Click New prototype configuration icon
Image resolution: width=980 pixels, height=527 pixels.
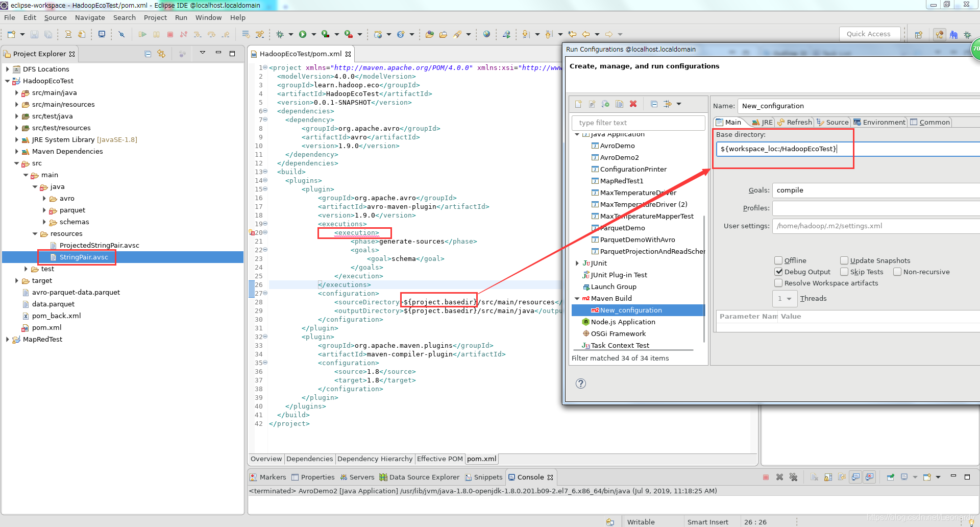pyautogui.click(x=592, y=104)
